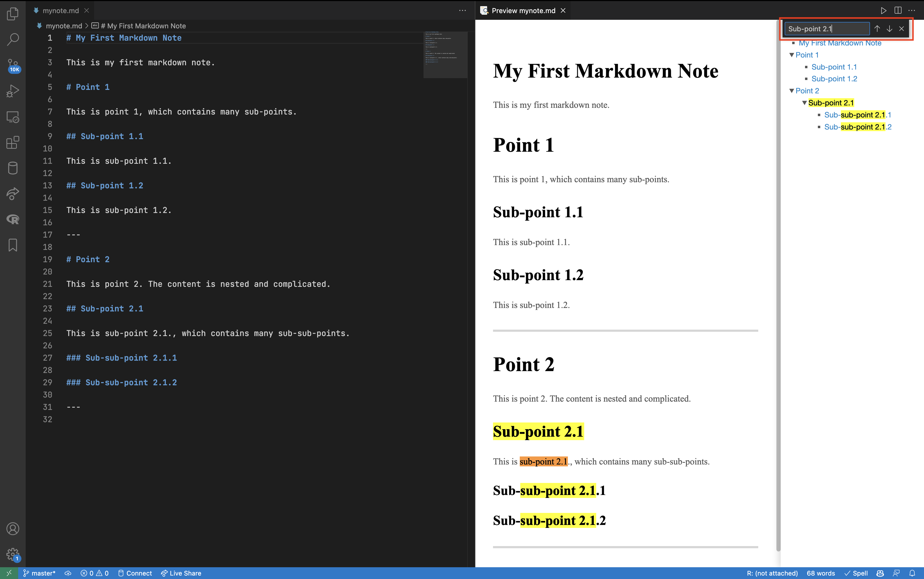
Task: Click the Point 2 heading in preview
Action: (523, 365)
